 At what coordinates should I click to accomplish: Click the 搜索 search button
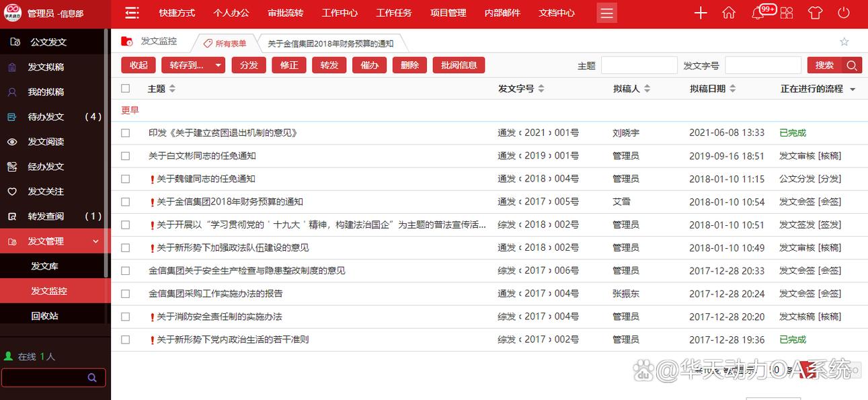[x=826, y=65]
